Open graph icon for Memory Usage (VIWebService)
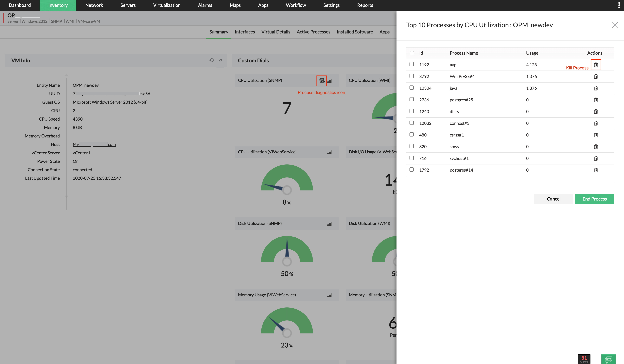 [329, 295]
